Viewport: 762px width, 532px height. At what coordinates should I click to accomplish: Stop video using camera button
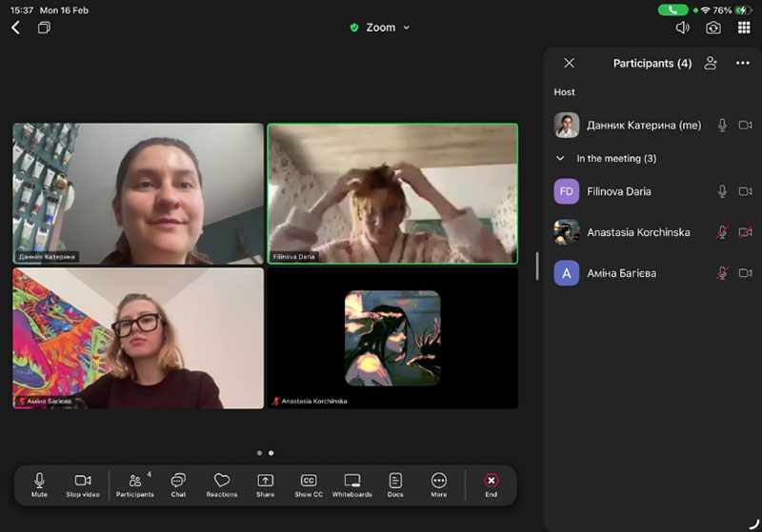coord(83,483)
